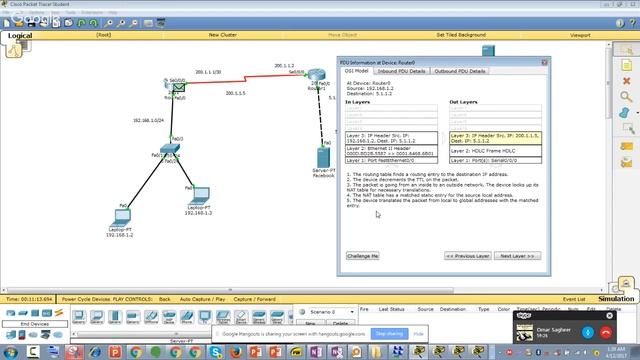Select Out Layers Layer 2 HDLC Frame box

(496, 151)
